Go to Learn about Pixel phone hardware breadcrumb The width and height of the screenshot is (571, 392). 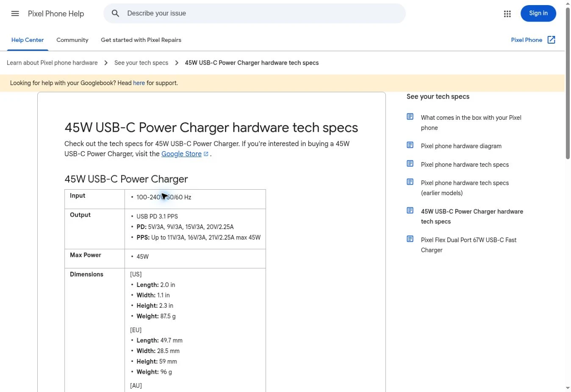point(52,63)
